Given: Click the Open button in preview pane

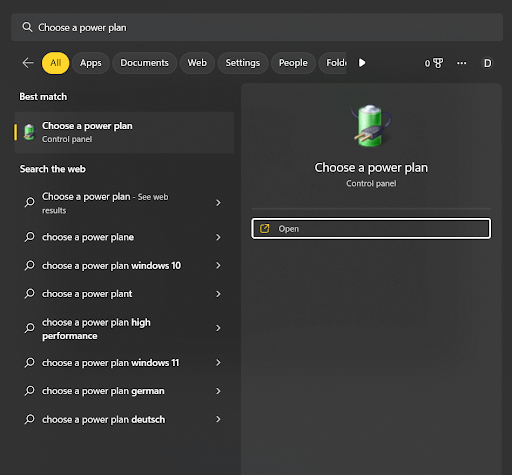Looking at the screenshot, I should click(371, 229).
